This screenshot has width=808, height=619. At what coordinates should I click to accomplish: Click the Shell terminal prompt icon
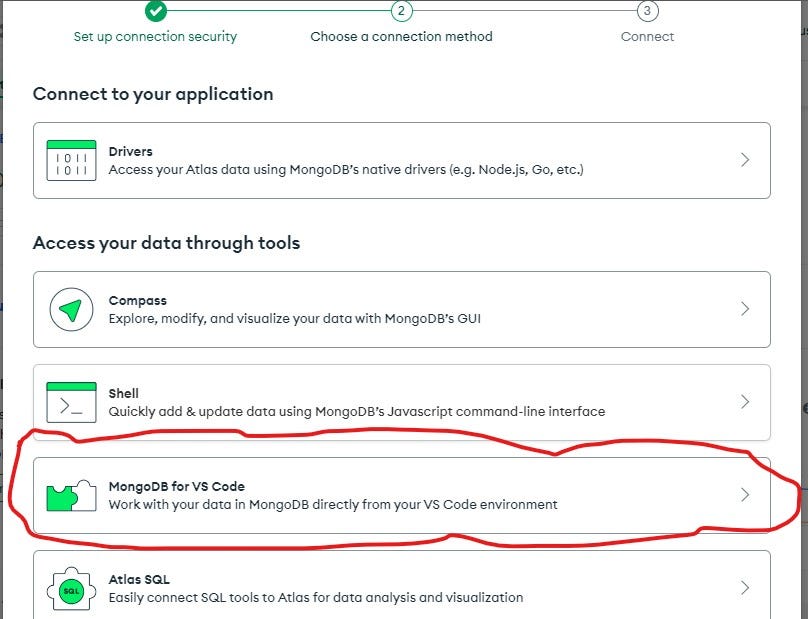[x=71, y=402]
